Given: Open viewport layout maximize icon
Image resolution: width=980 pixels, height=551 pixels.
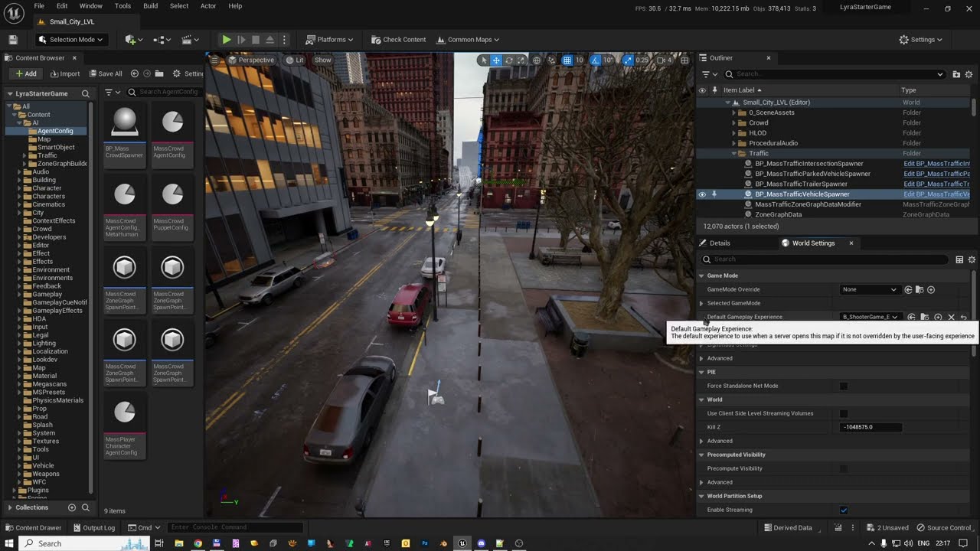Looking at the screenshot, I should 684,60.
